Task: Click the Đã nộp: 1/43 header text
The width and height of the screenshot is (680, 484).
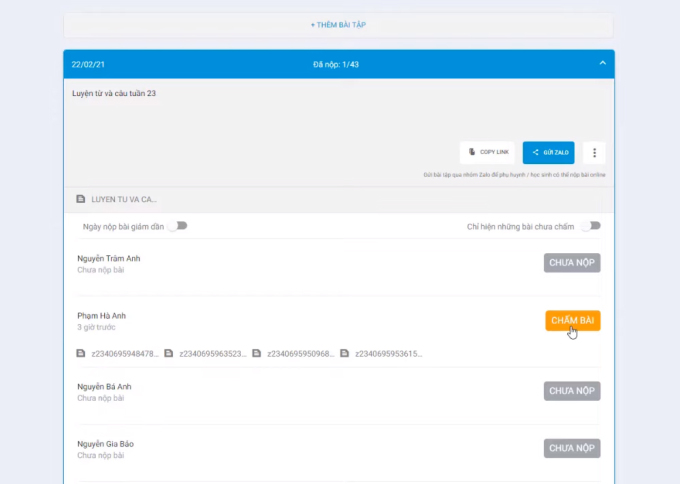Action: pyautogui.click(x=338, y=64)
